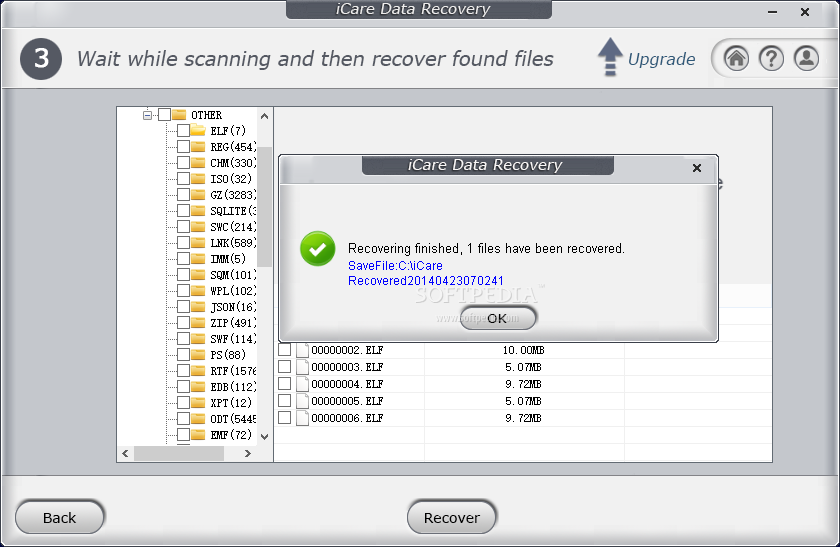Click the Recover button
Viewport: 840px width, 547px height.
(452, 518)
